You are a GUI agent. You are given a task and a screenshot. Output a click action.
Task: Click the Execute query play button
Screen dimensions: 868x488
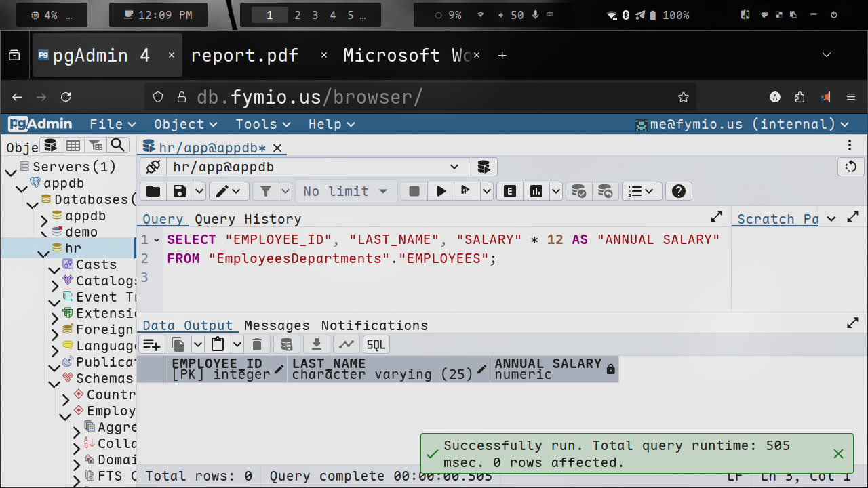441,192
